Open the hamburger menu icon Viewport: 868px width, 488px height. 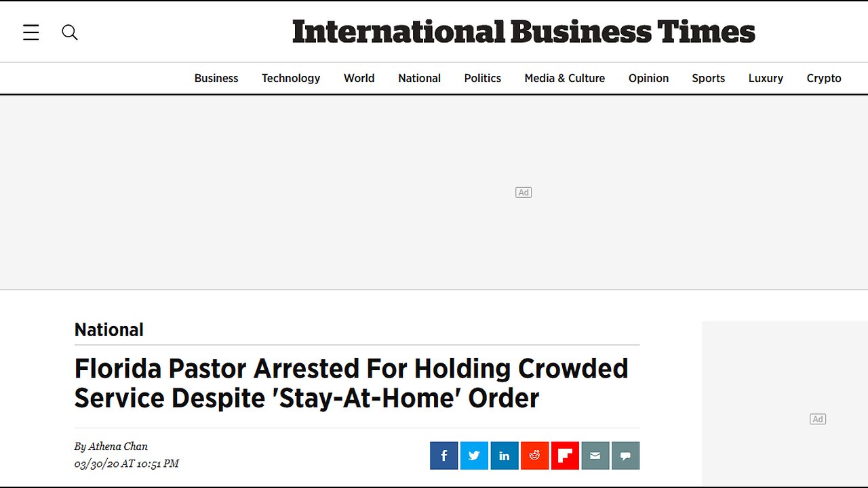tap(31, 33)
